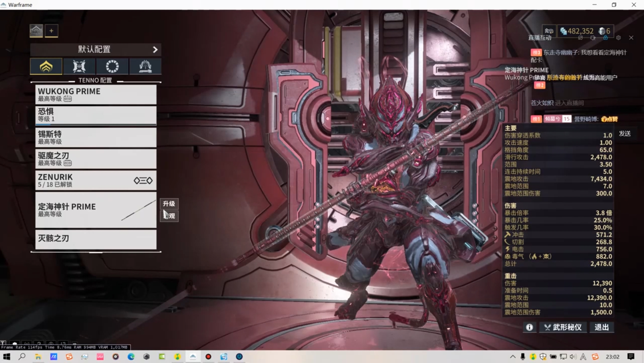The width and height of the screenshot is (644, 363).
Task: Click the 暴击几率 25.0% stat row
Action: (558, 220)
